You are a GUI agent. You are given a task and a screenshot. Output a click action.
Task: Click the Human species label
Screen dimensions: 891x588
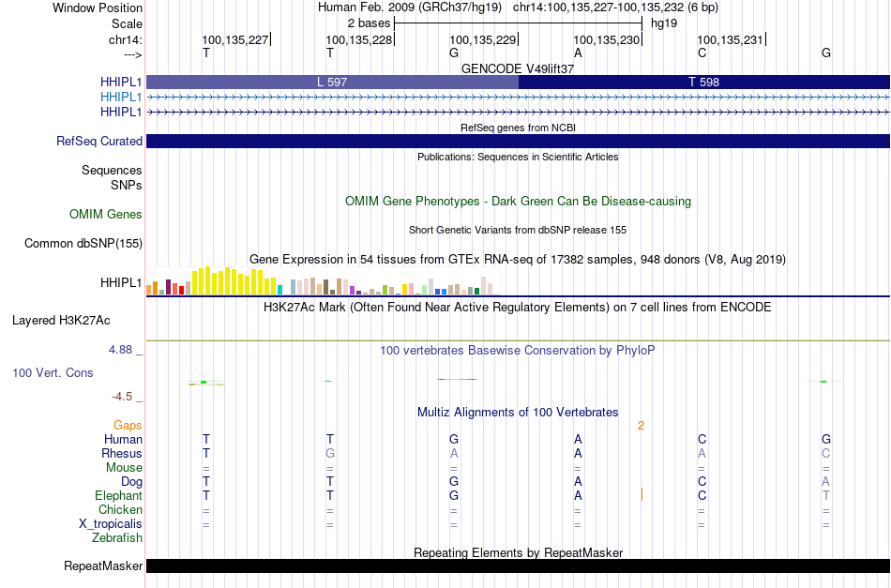pos(123,439)
